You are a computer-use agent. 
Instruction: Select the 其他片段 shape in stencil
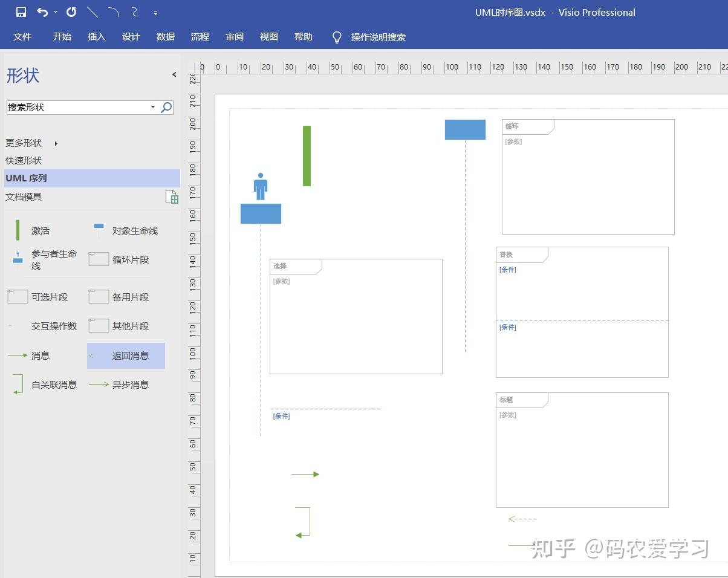(x=119, y=326)
